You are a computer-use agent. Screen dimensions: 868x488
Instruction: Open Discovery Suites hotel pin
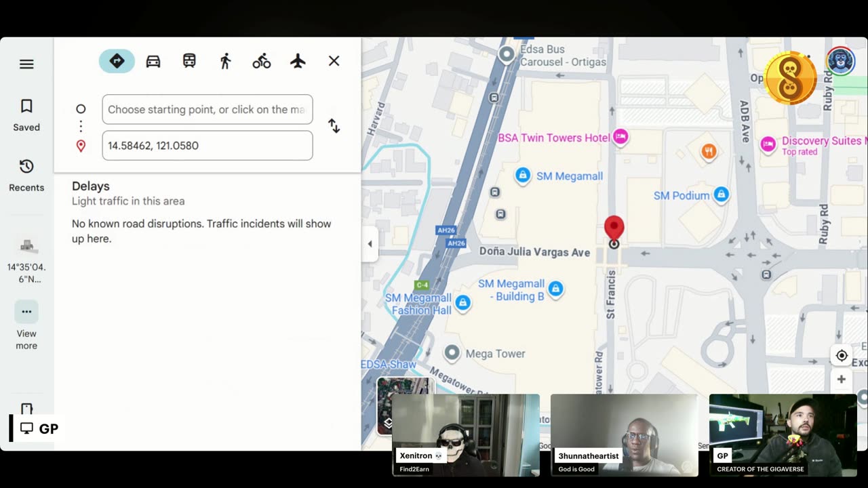coord(768,144)
